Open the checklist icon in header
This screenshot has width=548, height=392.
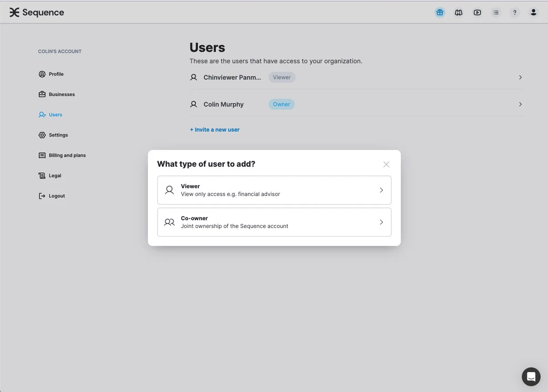496,12
